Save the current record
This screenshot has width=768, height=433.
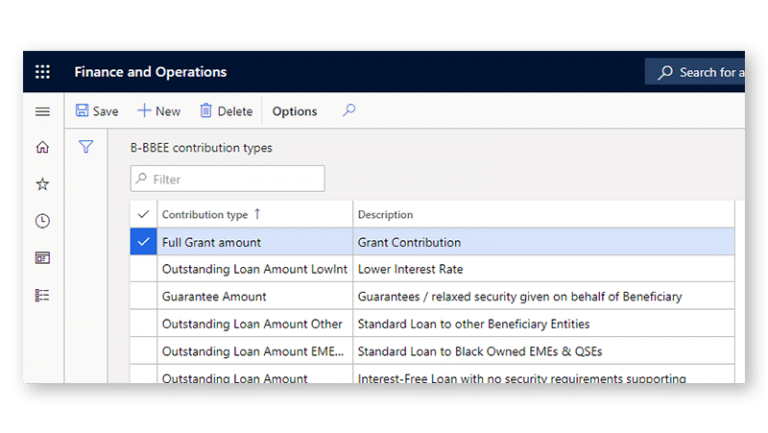97,111
